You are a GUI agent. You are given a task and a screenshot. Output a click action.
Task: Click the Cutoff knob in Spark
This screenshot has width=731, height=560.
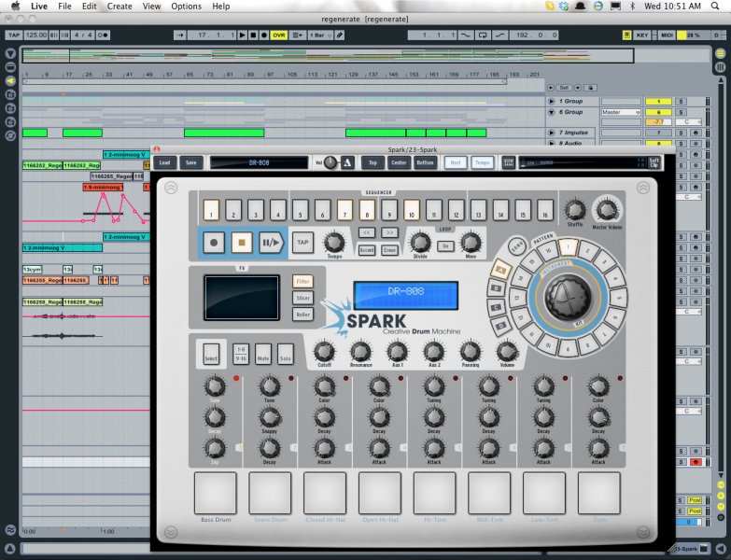[x=325, y=351]
